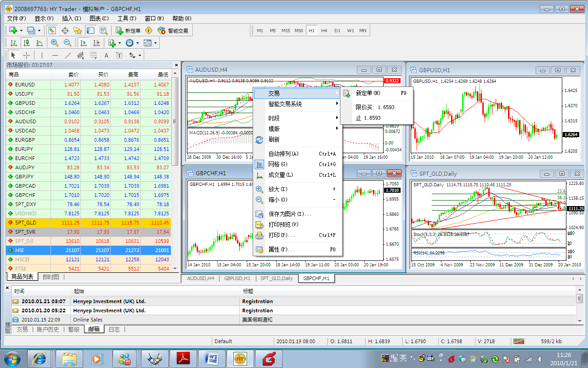
Task: Switch timeframe to M15
Action: click(286, 30)
